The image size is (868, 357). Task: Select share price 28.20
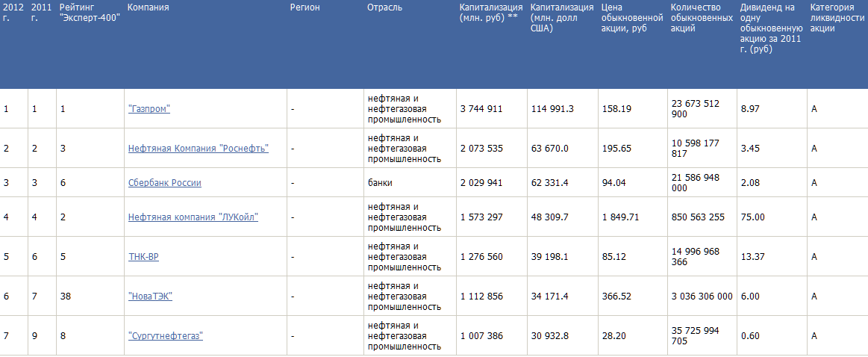[x=614, y=336]
